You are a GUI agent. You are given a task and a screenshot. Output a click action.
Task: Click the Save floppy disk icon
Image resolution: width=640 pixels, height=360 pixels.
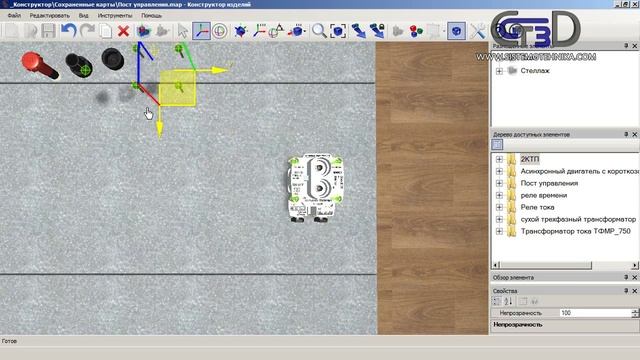click(49, 31)
